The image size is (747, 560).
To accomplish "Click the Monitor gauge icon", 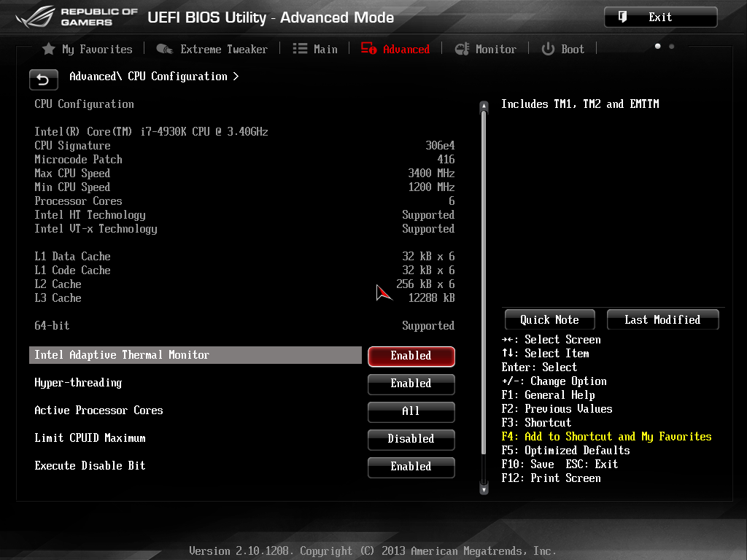I will click(x=462, y=49).
